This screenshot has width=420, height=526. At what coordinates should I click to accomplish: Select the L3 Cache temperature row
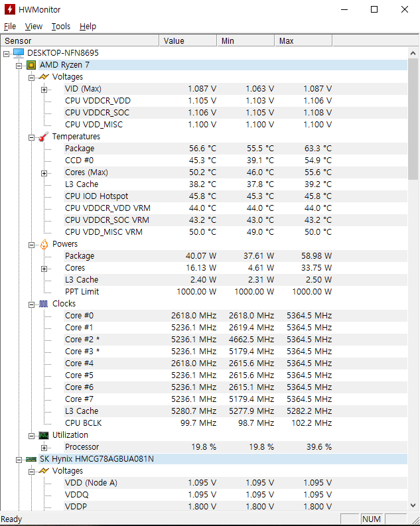click(236, 184)
